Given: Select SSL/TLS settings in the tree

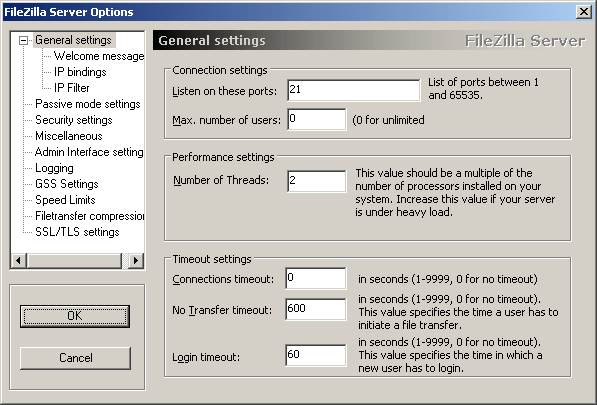Looking at the screenshot, I should point(77,232).
